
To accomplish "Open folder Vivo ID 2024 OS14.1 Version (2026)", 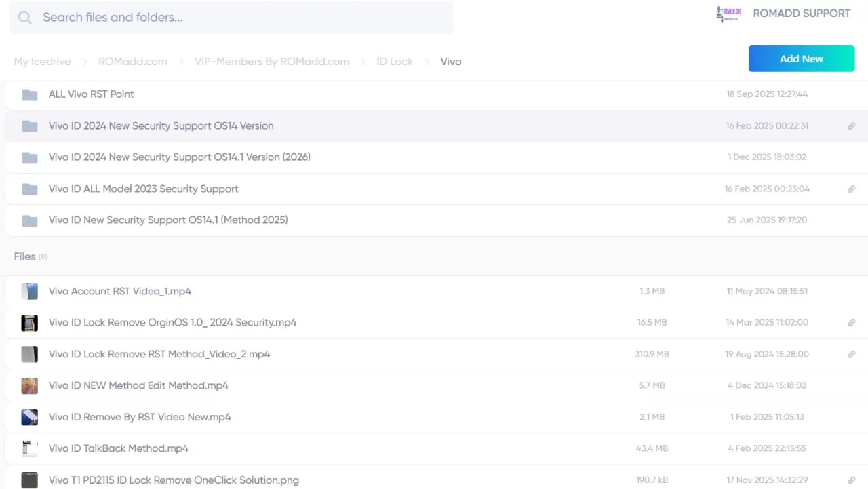I will [179, 157].
